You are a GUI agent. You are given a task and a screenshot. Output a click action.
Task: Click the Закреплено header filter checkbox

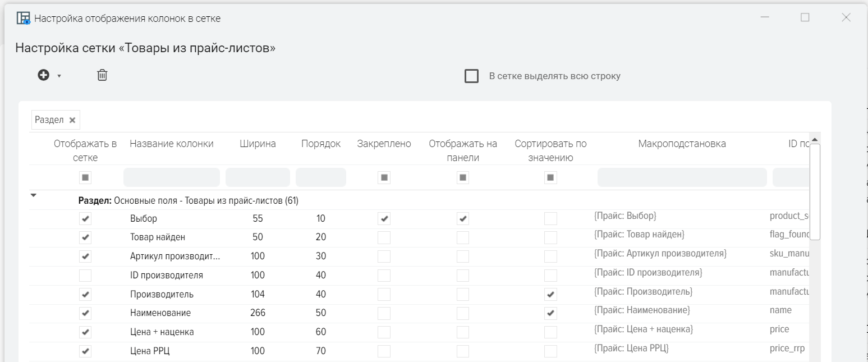[x=384, y=178]
